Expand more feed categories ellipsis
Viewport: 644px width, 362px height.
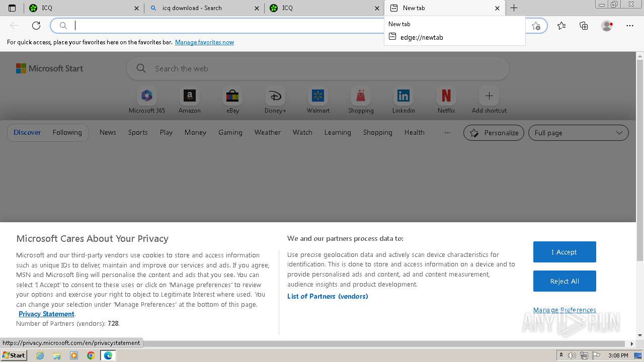pos(447,133)
